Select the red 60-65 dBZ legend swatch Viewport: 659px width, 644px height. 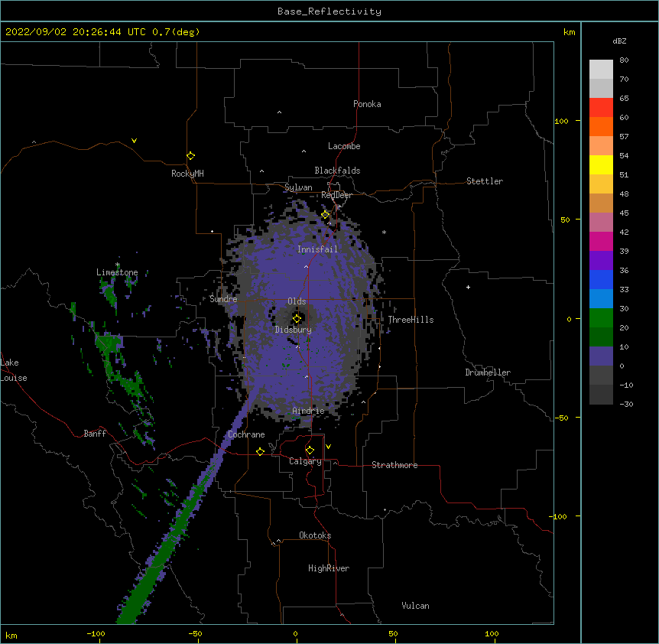(601, 107)
